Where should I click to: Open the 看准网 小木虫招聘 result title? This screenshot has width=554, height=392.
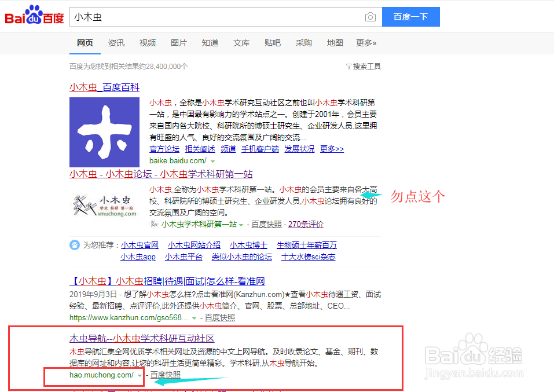[x=167, y=281]
